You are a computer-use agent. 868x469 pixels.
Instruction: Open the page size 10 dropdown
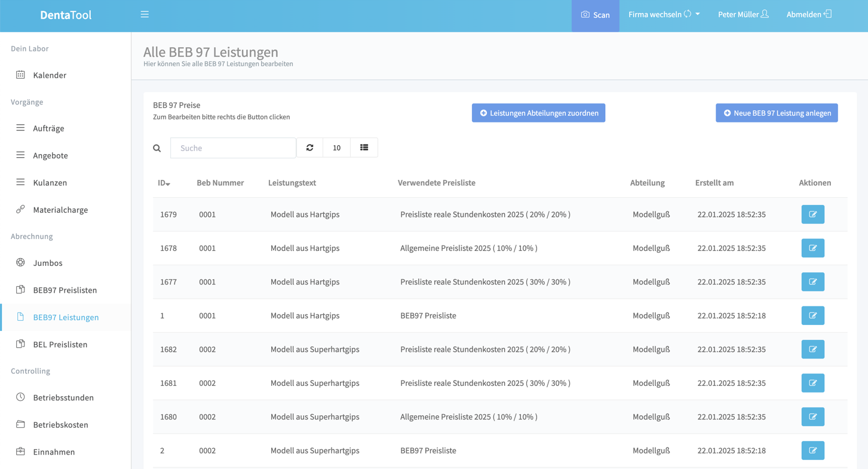pos(336,148)
